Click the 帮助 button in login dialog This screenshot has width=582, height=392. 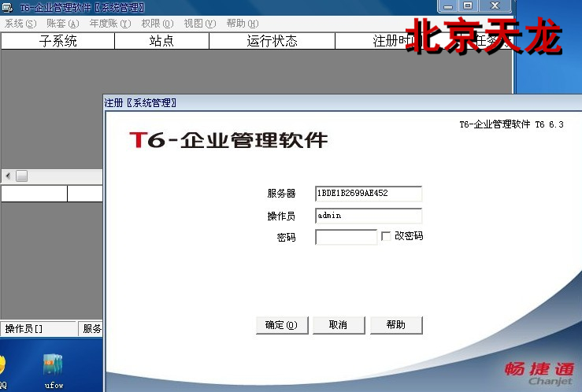tap(396, 325)
